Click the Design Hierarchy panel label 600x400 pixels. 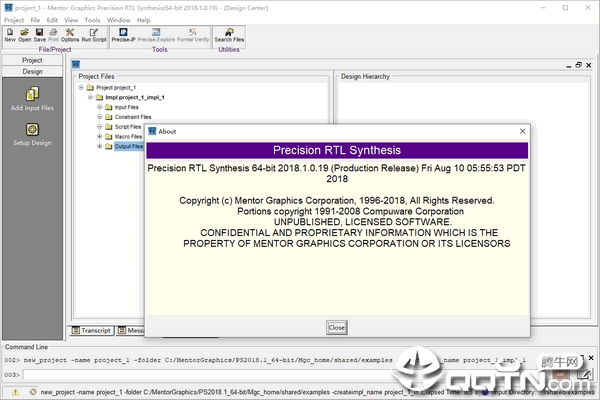pyautogui.click(x=365, y=77)
